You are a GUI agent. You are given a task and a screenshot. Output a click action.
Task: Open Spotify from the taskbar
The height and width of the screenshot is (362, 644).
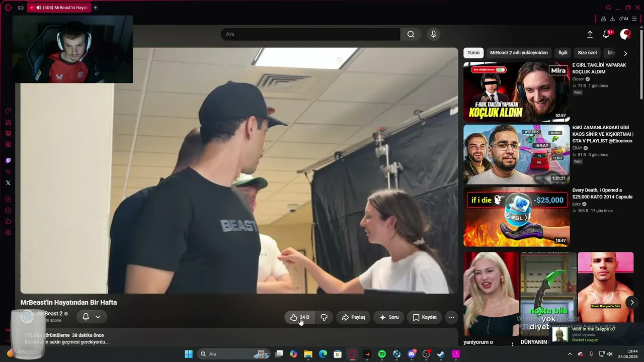coord(382,354)
